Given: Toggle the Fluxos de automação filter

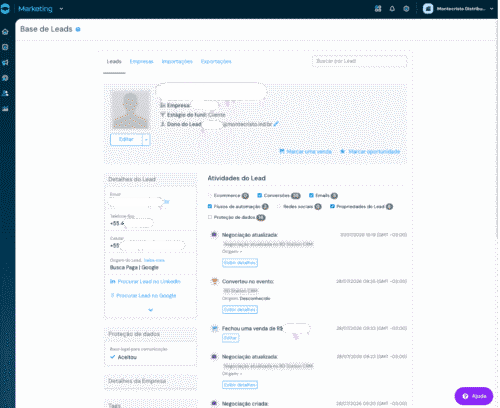Looking at the screenshot, I should 210,206.
